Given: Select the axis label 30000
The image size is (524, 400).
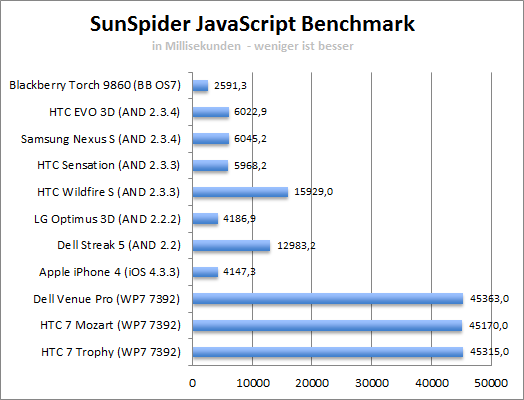Looking at the screenshot, I should (x=372, y=383).
